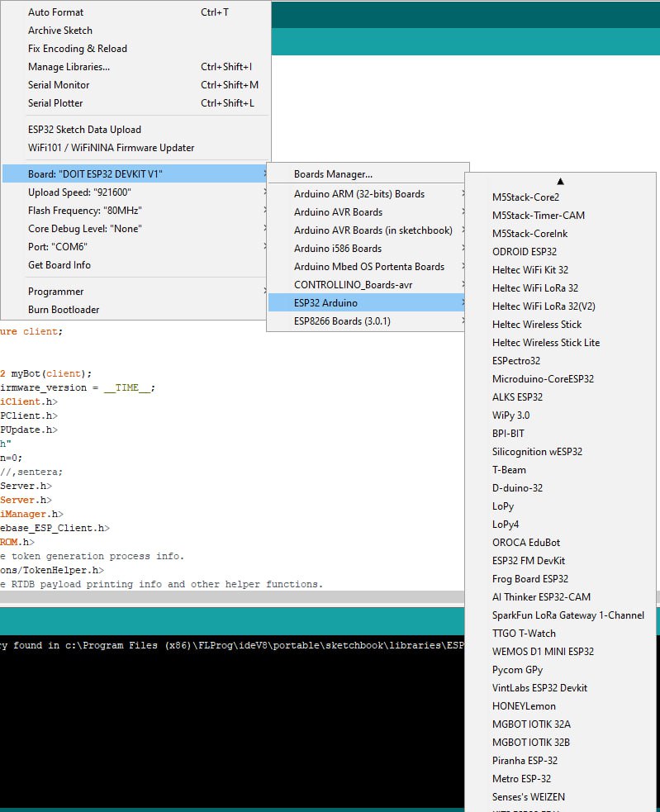Select LoPy4 board entry
This screenshot has height=812, width=660.
point(561,524)
